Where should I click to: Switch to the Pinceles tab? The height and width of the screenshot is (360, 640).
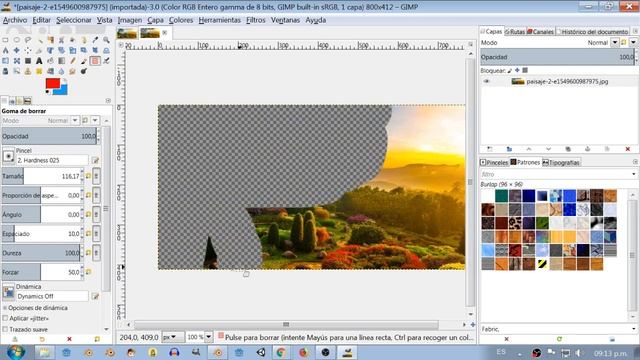[494, 162]
